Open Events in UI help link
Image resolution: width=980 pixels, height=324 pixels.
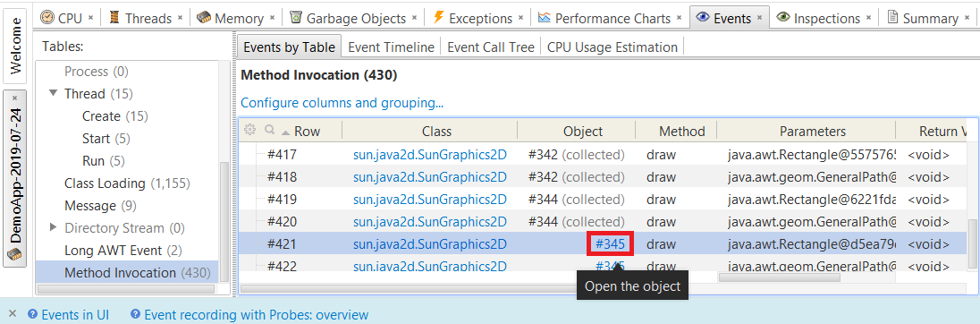tap(69, 315)
